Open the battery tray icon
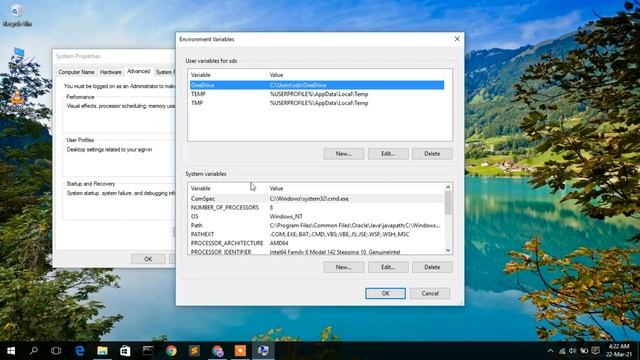 tap(584, 351)
